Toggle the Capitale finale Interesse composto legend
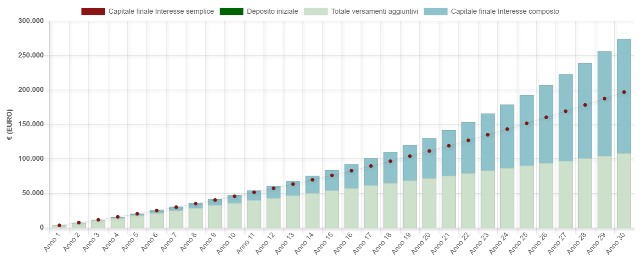 (x=491, y=11)
